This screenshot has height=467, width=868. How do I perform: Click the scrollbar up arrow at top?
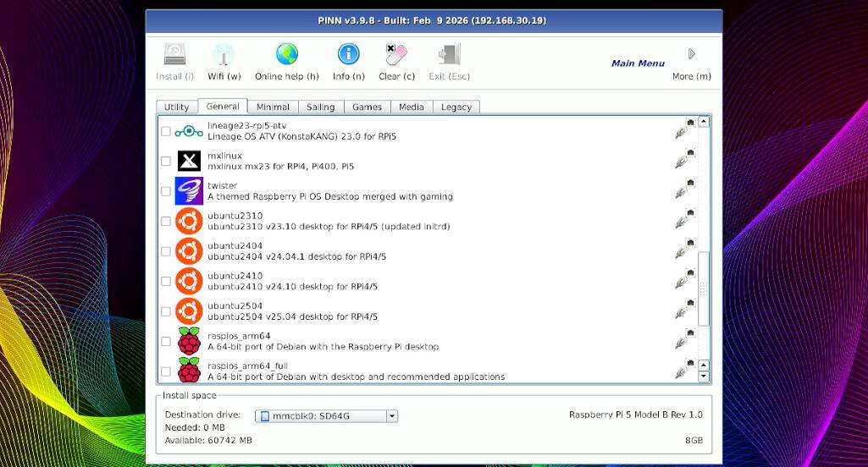(x=704, y=122)
